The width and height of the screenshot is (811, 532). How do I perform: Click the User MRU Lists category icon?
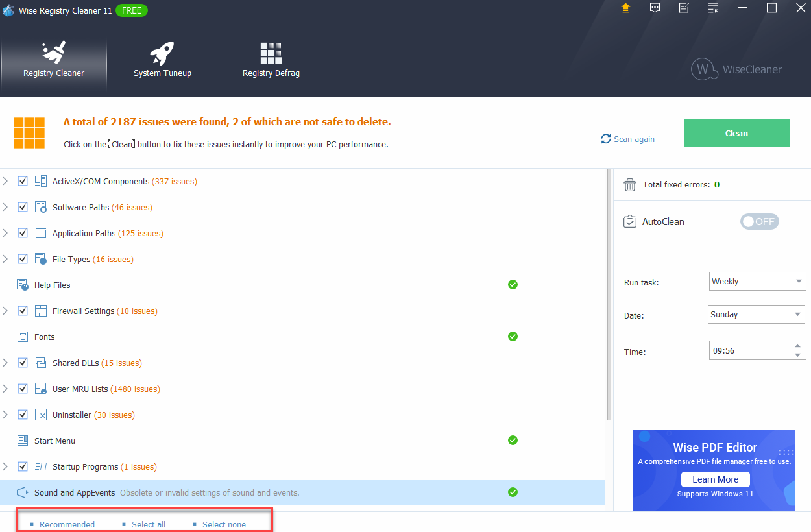click(x=41, y=389)
